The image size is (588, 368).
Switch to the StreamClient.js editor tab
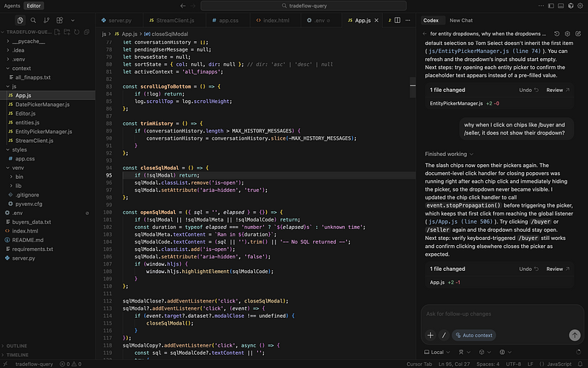click(172, 21)
